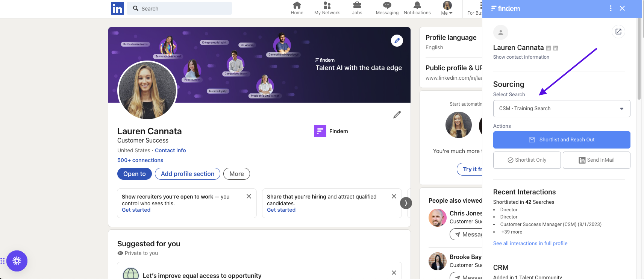Click the second profile source icon beside Lauren Cannata
This screenshot has width=644, height=279.
556,48
